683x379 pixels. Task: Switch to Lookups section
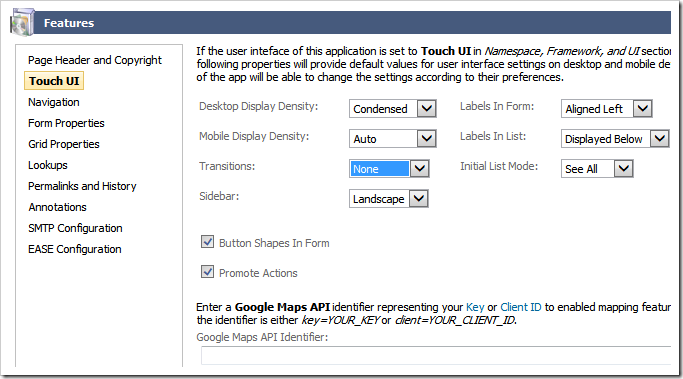(48, 166)
